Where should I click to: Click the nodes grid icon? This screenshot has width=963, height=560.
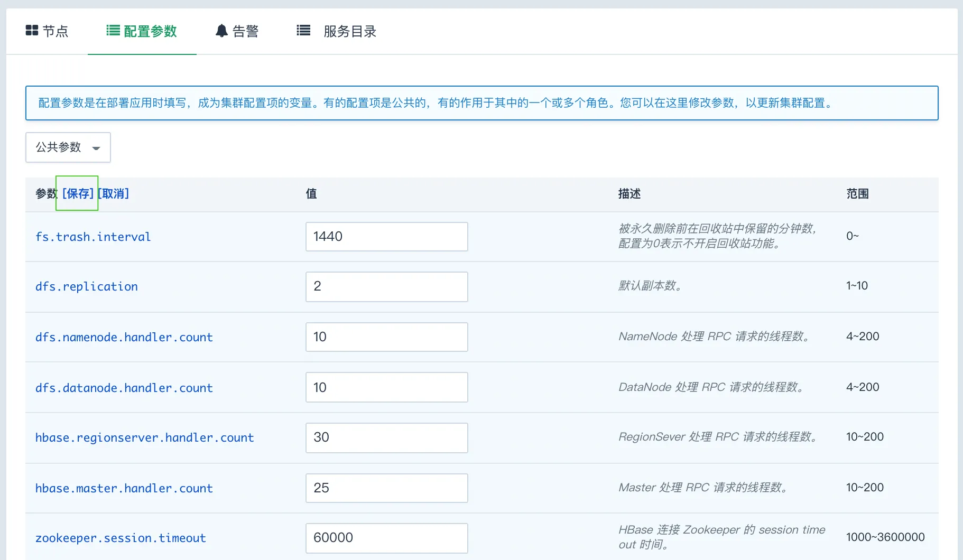(x=32, y=31)
